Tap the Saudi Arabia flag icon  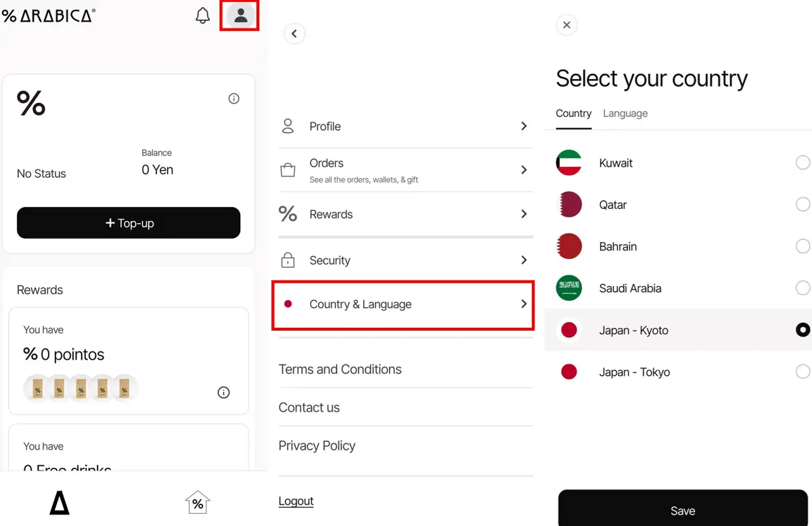pyautogui.click(x=569, y=288)
